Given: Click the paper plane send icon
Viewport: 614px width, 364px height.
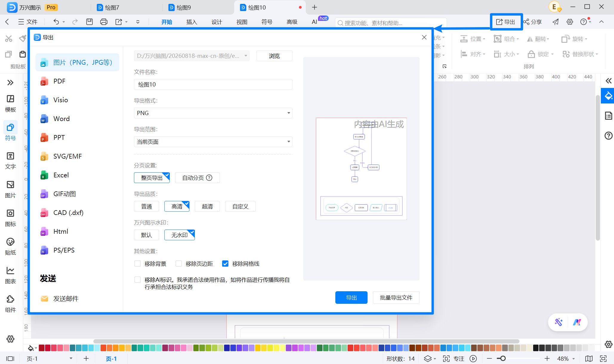Looking at the screenshot, I should coord(556,22).
